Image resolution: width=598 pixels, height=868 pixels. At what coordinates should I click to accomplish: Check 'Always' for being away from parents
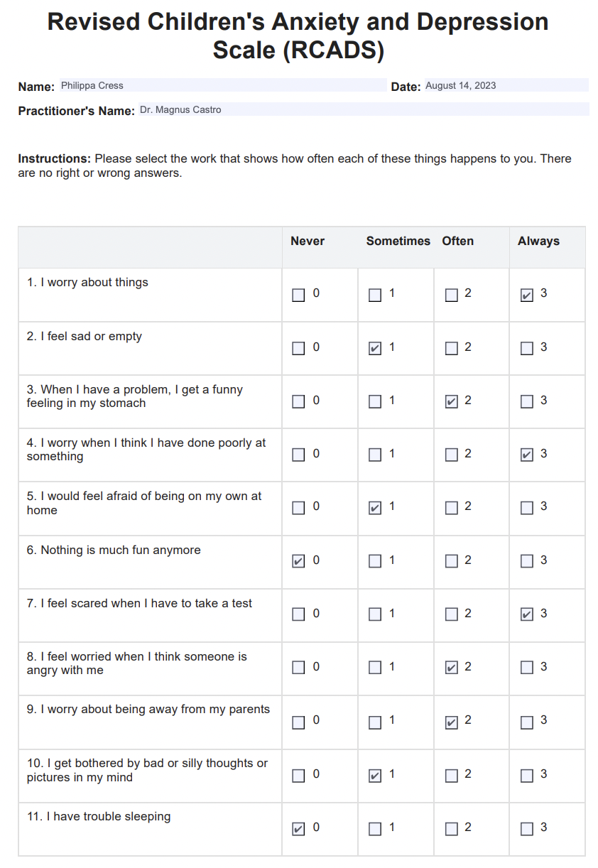click(x=526, y=722)
